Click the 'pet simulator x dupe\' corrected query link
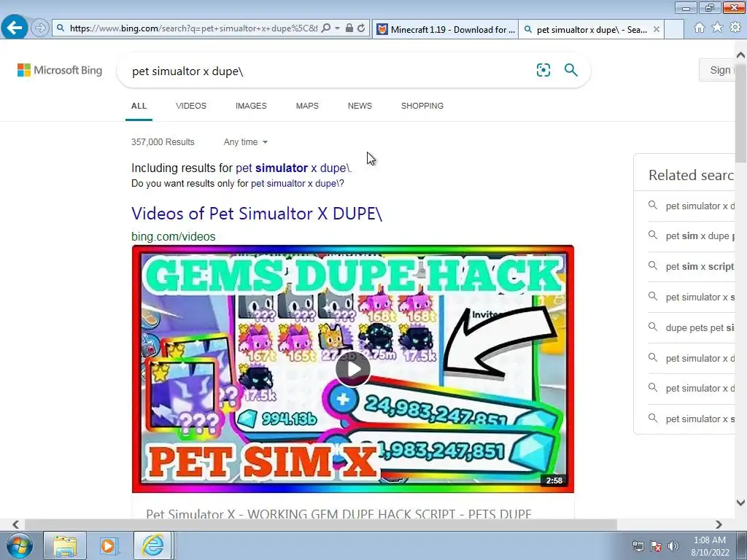 tap(293, 168)
